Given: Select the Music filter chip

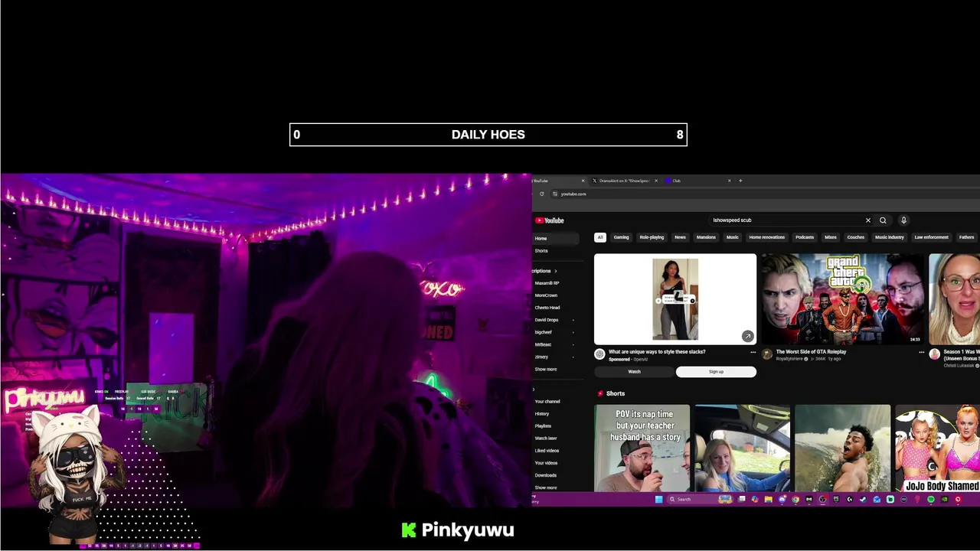Looking at the screenshot, I should 733,237.
